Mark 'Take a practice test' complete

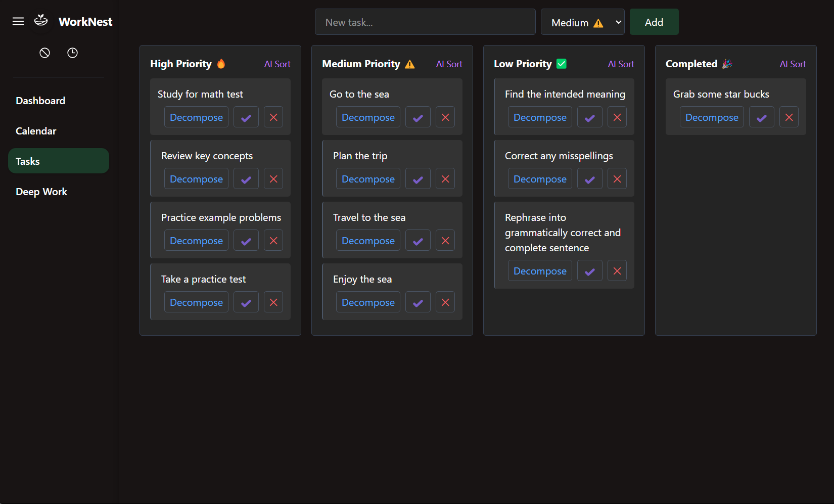pyautogui.click(x=246, y=302)
